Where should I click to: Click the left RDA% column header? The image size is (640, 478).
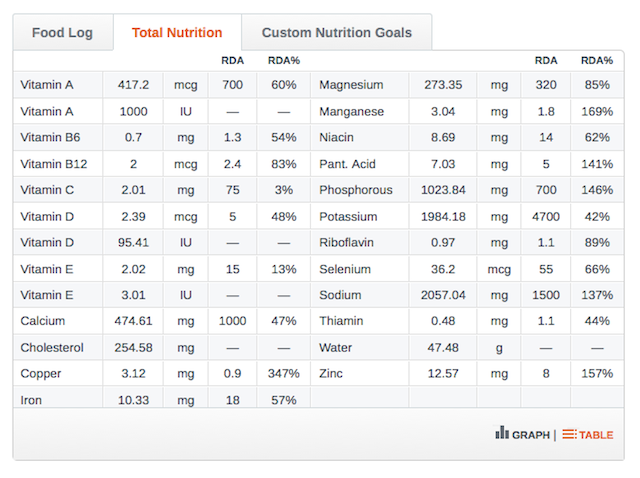(x=284, y=61)
